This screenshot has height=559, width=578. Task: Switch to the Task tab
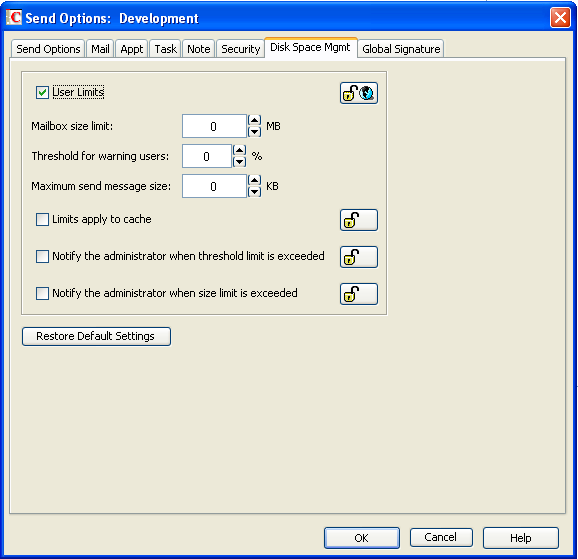[x=165, y=49]
